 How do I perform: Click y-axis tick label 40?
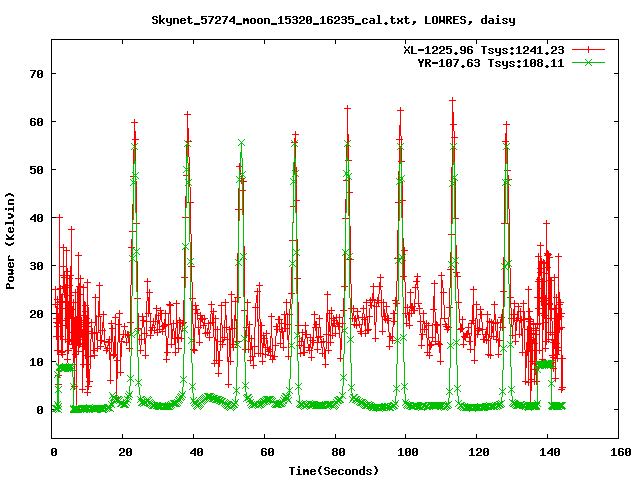coord(36,218)
